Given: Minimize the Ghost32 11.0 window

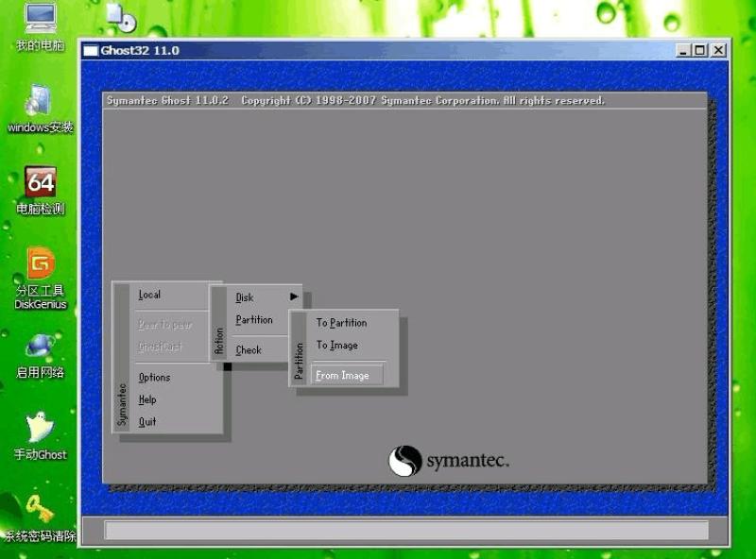Looking at the screenshot, I should (x=682, y=50).
